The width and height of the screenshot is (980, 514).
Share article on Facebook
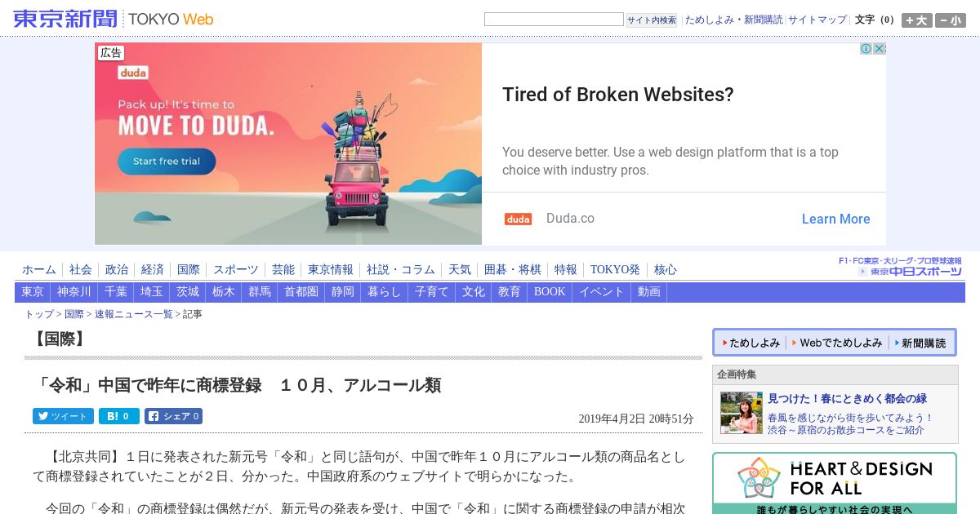pos(173,416)
